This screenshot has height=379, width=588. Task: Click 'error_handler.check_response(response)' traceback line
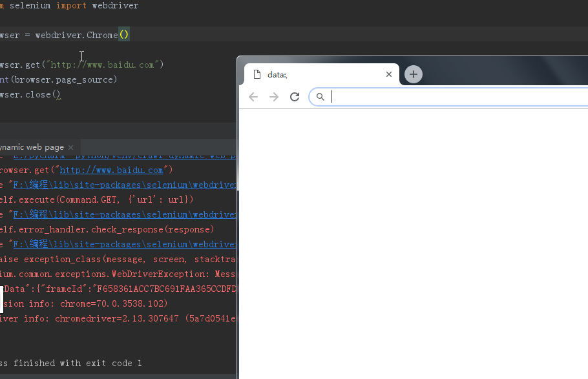[107, 229]
